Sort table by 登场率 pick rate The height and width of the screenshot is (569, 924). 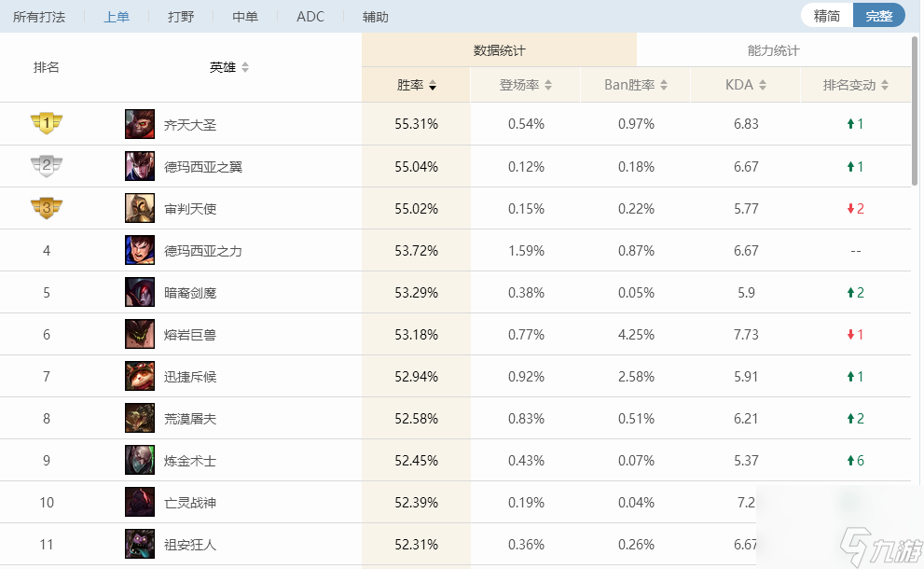coord(526,85)
